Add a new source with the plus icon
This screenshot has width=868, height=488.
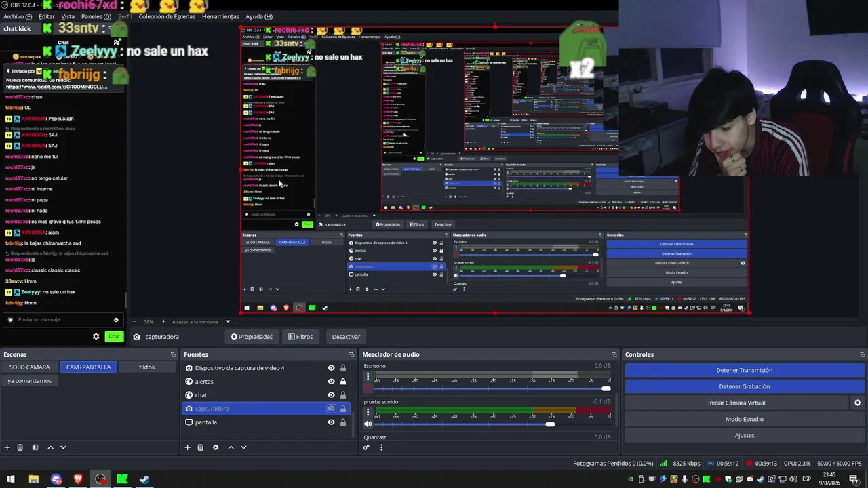tap(188, 447)
